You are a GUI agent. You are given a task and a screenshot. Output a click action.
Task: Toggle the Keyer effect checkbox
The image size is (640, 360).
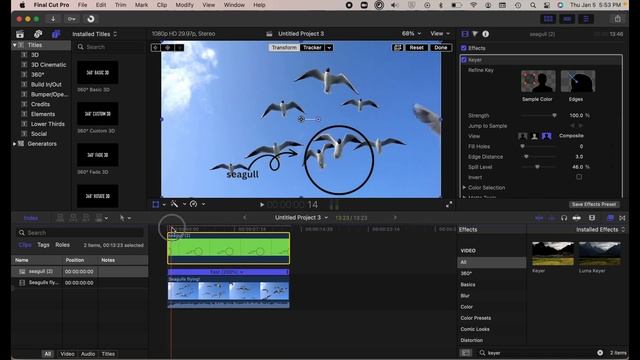(464, 60)
